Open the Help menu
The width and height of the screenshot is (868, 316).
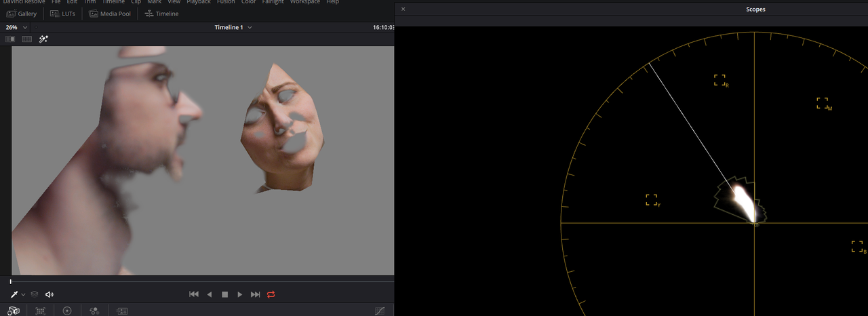point(332,2)
